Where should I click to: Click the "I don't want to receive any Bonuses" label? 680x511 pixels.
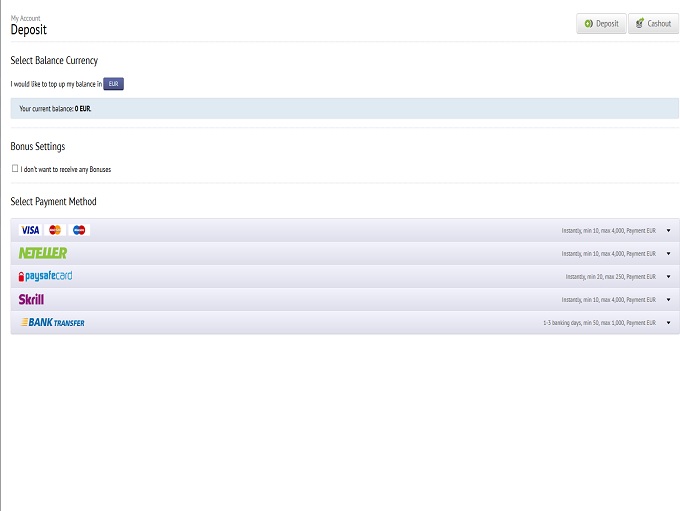click(x=66, y=170)
